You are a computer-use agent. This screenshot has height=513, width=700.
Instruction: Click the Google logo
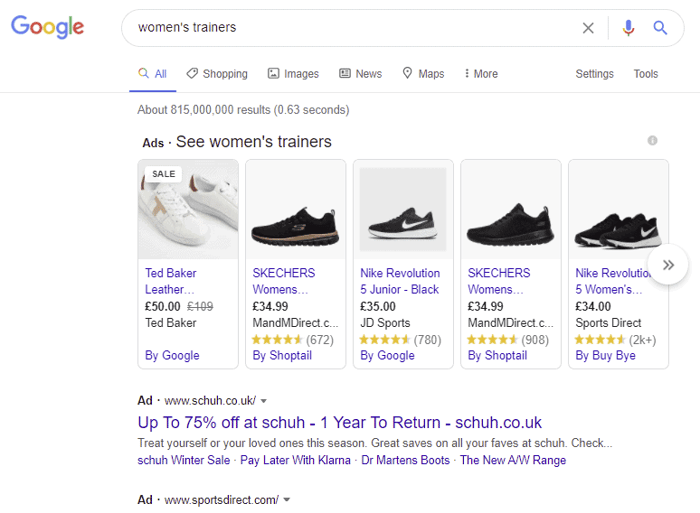(x=47, y=27)
